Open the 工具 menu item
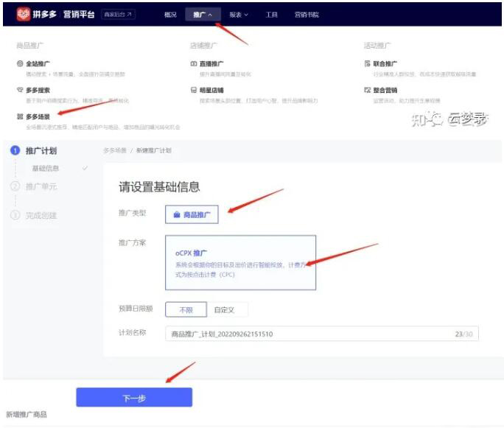504x428 pixels. (x=271, y=15)
